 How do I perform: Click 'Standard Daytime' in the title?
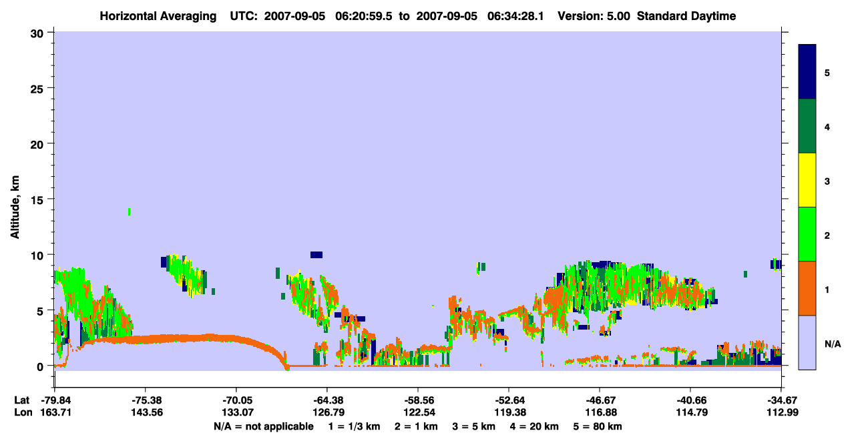[x=686, y=16]
